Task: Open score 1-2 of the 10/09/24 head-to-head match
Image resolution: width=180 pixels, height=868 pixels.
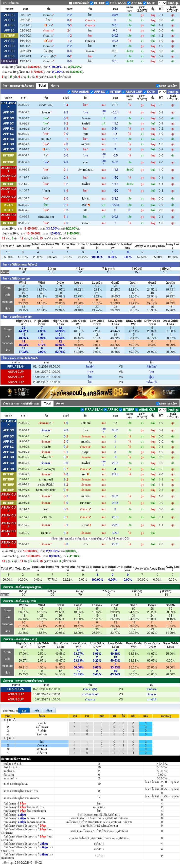Action: click(69, 35)
